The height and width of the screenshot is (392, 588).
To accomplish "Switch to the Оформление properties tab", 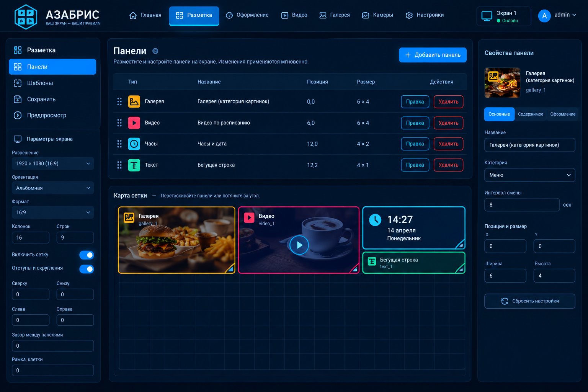I will click(563, 114).
